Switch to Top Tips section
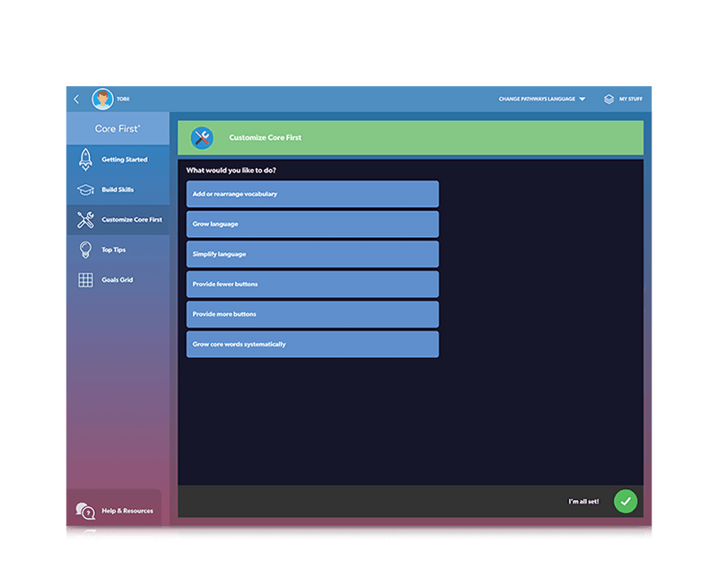The height and width of the screenshot is (588, 718). click(x=119, y=250)
